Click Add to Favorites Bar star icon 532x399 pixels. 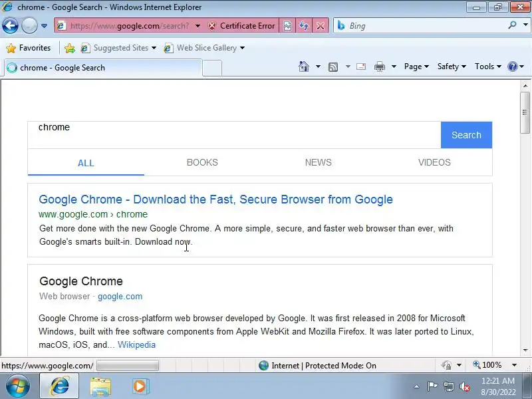[x=70, y=48]
